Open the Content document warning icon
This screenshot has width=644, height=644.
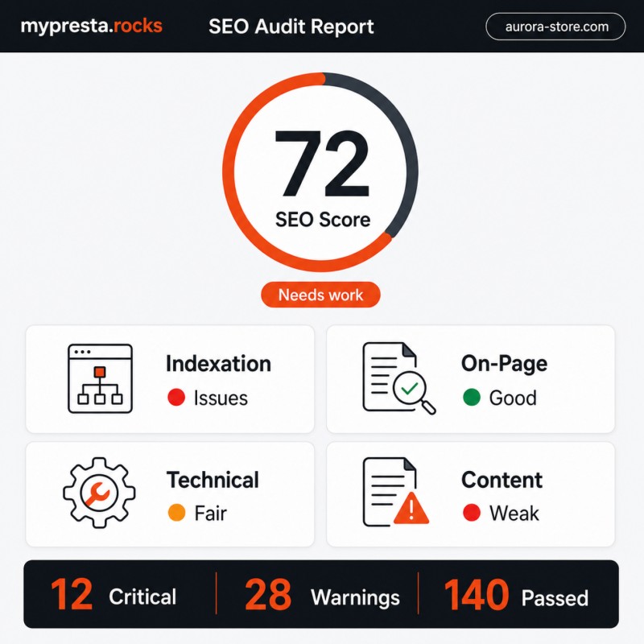396,492
